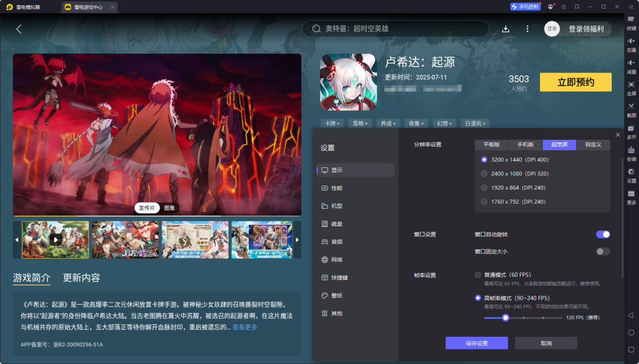
Task: Switch to the 手机版 resolution tab
Action: pos(525,145)
